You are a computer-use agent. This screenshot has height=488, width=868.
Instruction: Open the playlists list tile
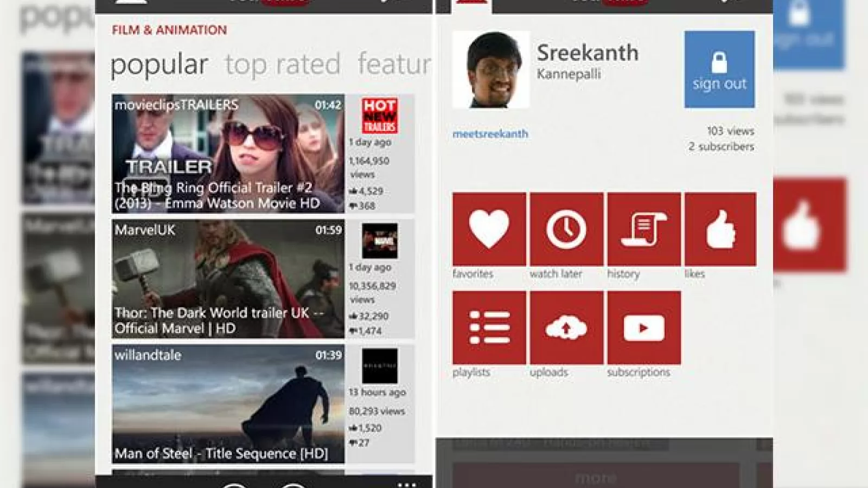coord(489,328)
